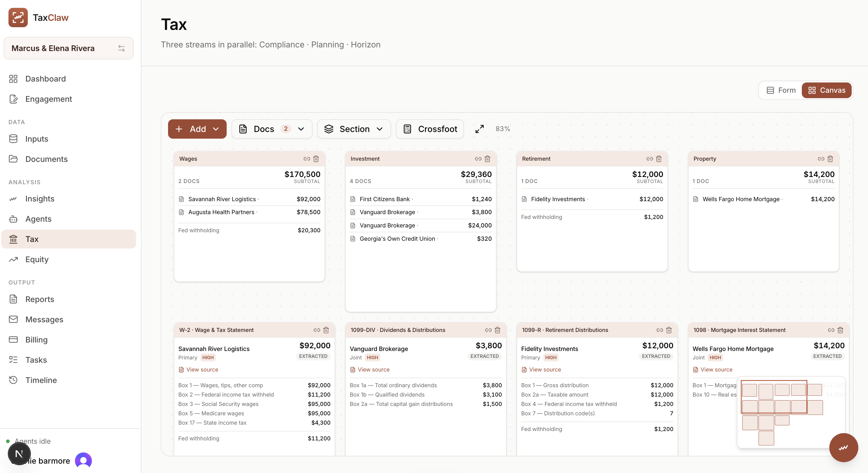Delete the 1098 Mortgage Interest card

[840, 330]
